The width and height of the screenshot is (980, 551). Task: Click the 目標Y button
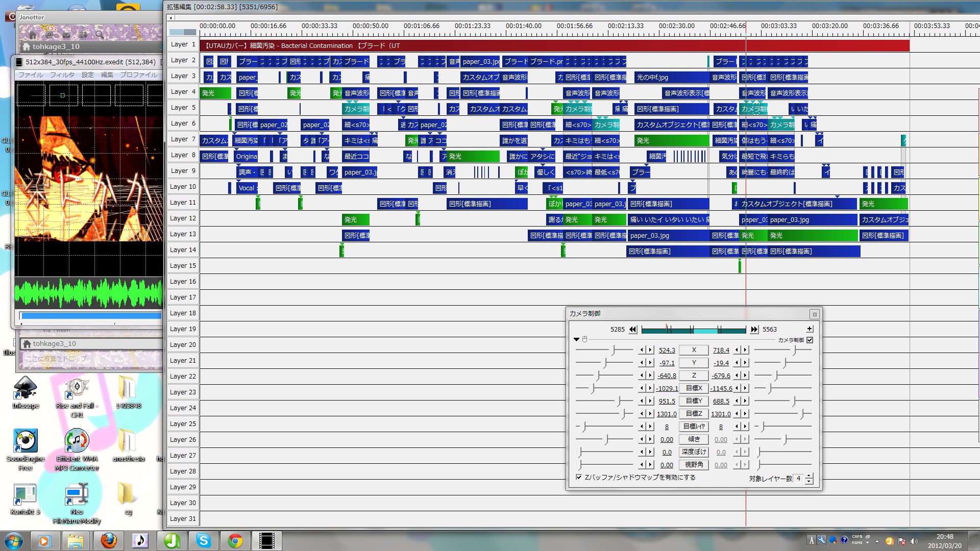[x=694, y=401]
